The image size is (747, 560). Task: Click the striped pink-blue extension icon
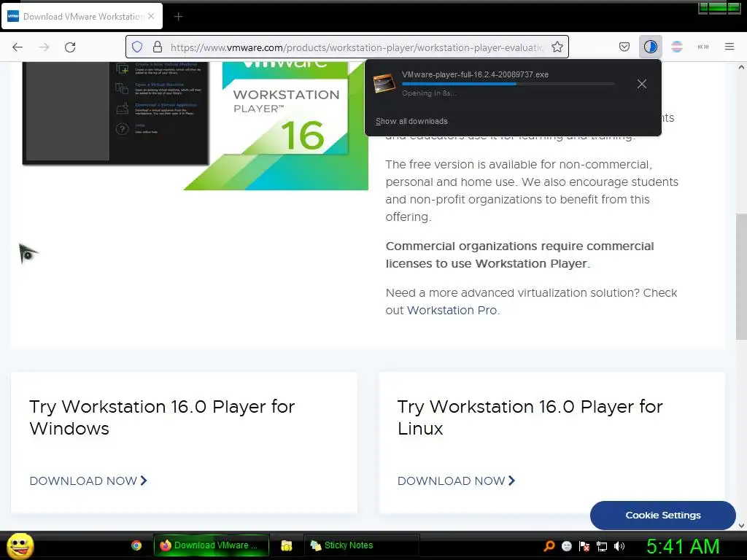point(676,47)
